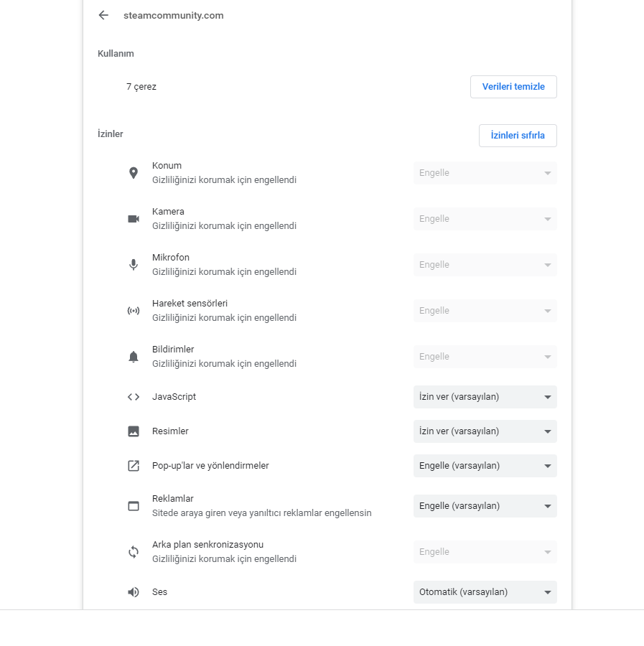The height and width of the screenshot is (646, 644).
Task: Expand the Ses Otomatik dropdown
Action: [x=485, y=592]
